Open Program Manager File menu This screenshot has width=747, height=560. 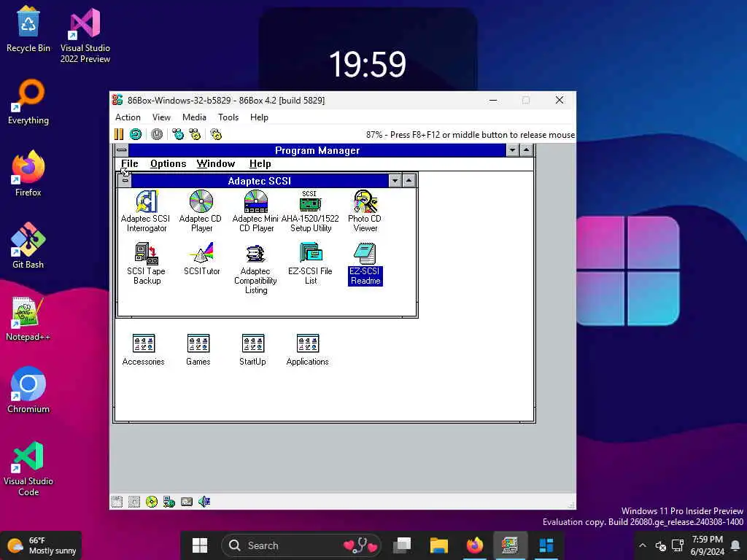coord(130,164)
